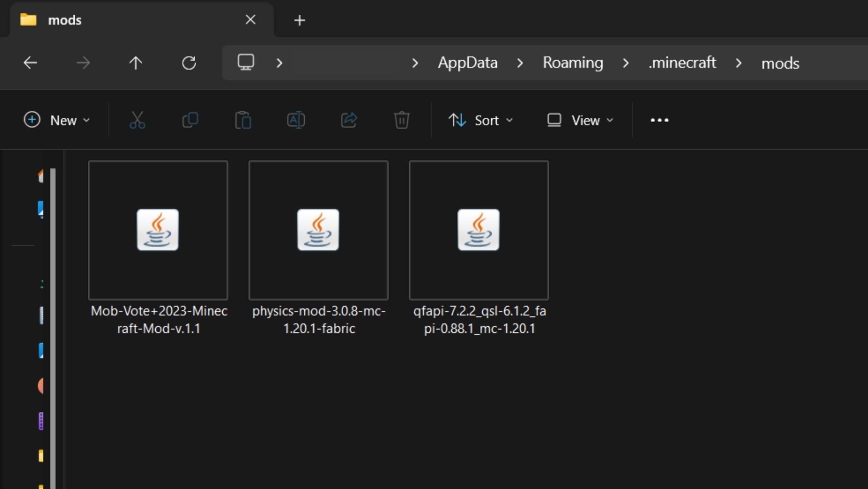Navigate to Roaming in the address bar
868x489 pixels.
[573, 63]
